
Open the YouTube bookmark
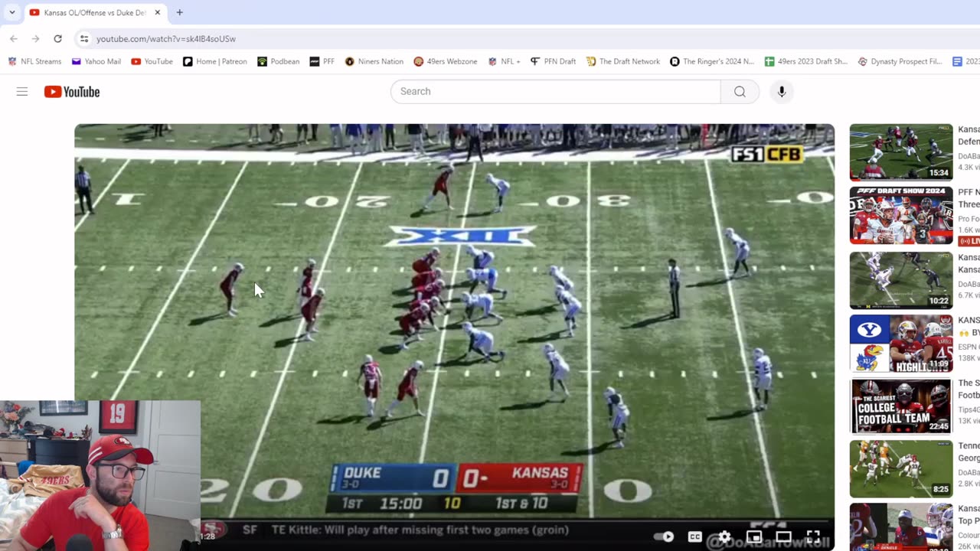point(152,61)
